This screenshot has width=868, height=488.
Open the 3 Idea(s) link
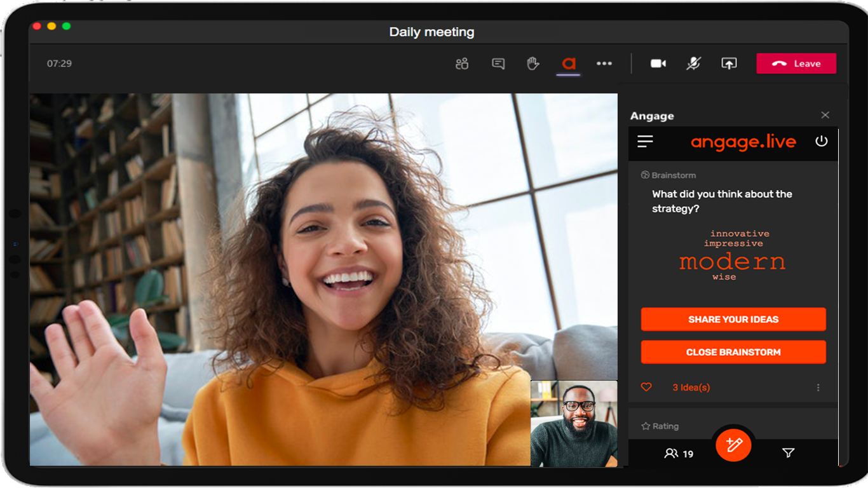tap(691, 387)
